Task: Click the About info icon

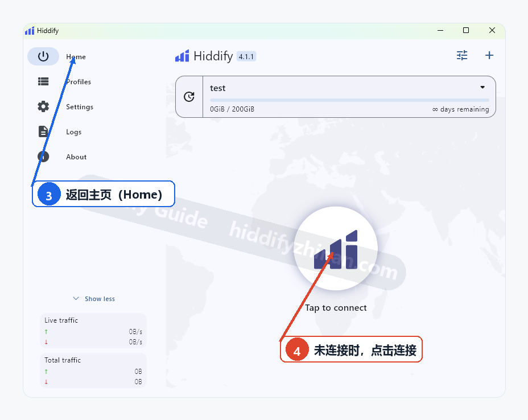Action: pos(43,157)
